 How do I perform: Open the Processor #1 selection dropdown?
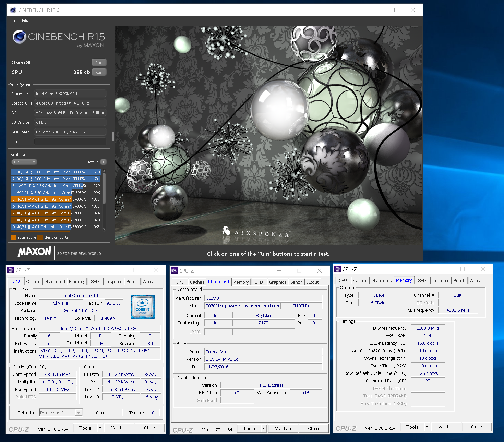61,413
